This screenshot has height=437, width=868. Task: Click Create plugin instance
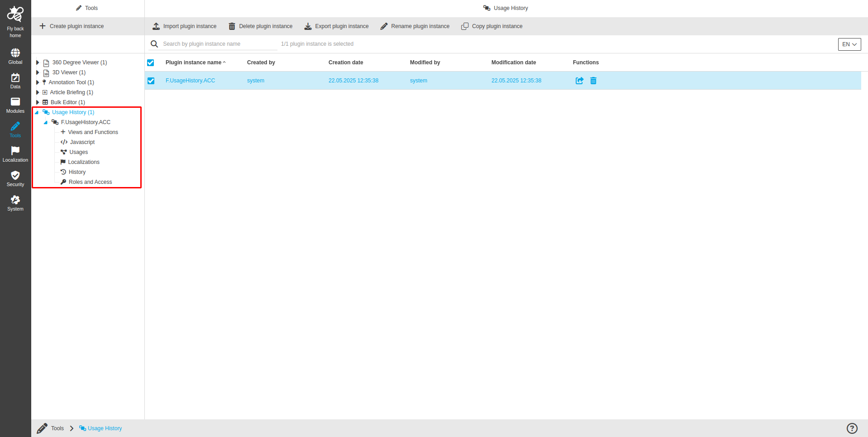[x=72, y=26]
